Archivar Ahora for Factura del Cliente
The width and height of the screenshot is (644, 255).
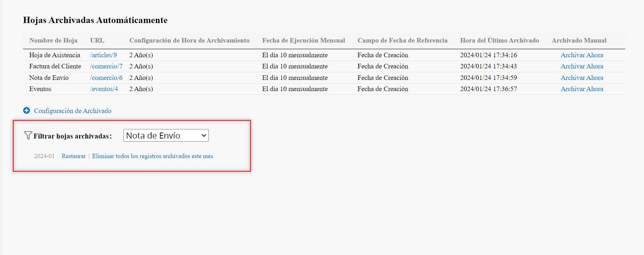coord(582,66)
